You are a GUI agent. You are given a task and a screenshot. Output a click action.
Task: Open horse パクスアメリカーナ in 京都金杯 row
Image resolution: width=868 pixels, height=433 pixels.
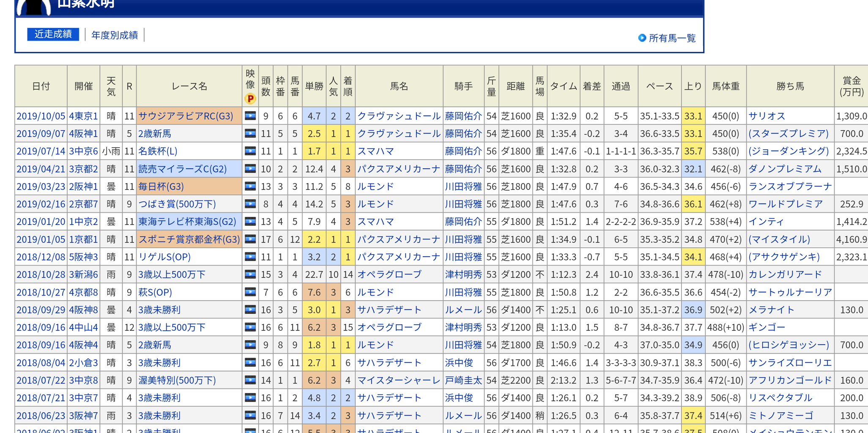click(399, 239)
